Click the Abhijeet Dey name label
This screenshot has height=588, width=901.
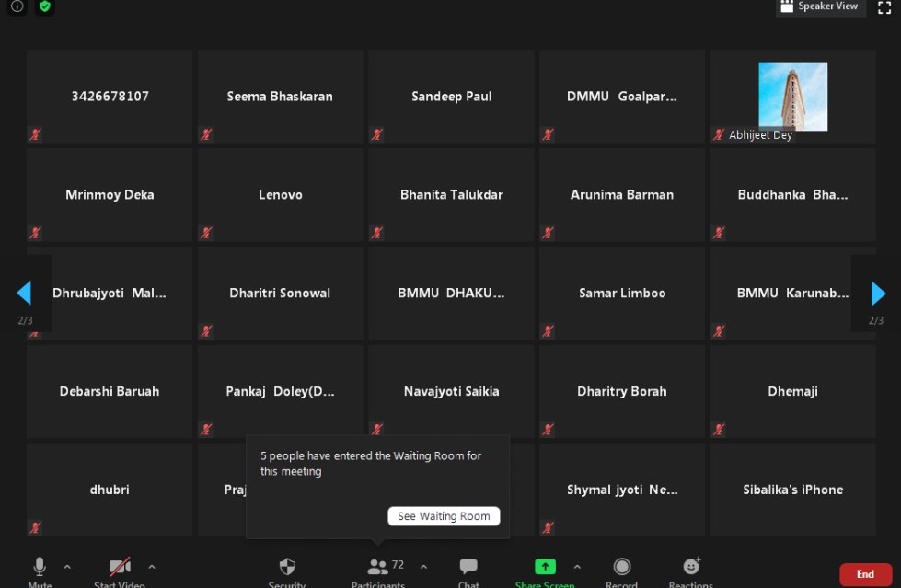[760, 135]
